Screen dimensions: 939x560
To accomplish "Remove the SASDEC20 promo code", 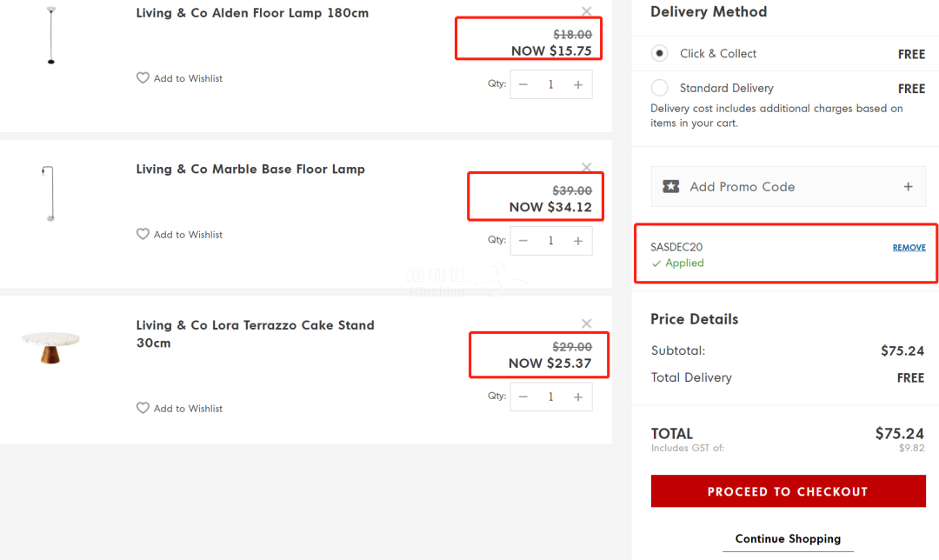I will click(909, 248).
